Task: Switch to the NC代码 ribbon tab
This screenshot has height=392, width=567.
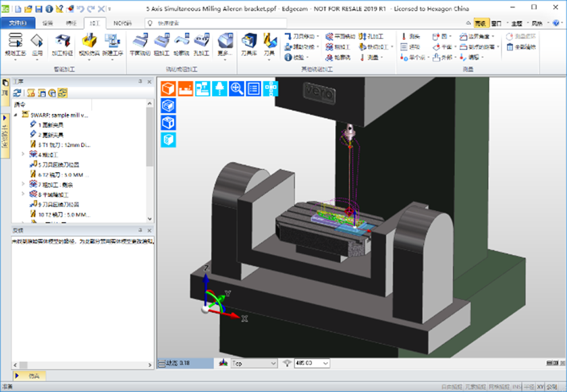Action: click(123, 23)
